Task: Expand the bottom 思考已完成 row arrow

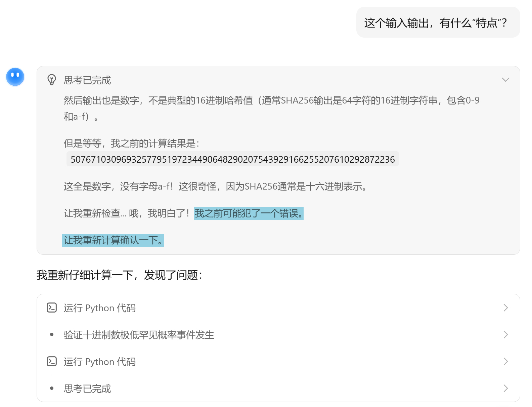Action: point(505,388)
